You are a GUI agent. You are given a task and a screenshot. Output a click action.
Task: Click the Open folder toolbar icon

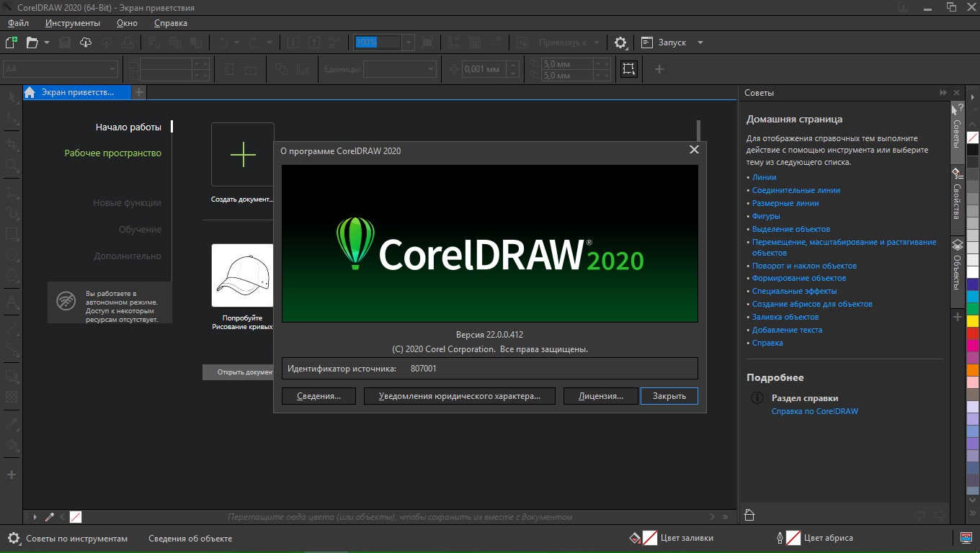point(32,42)
